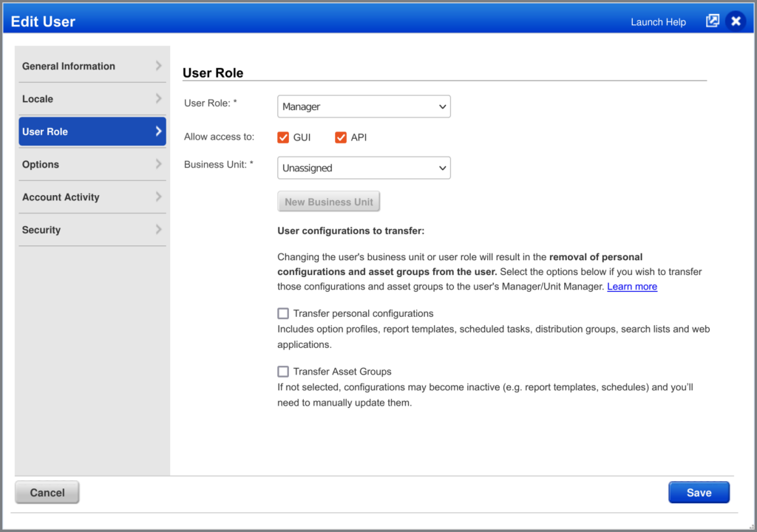Click the 'Business Unit: *' label
Screen dimensions: 757x532
[219, 165]
